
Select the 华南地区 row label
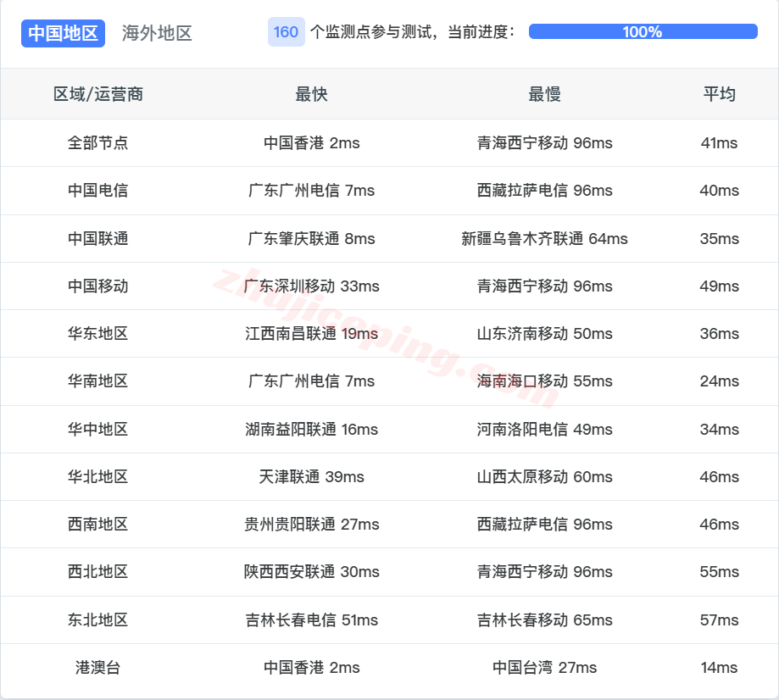tap(97, 381)
